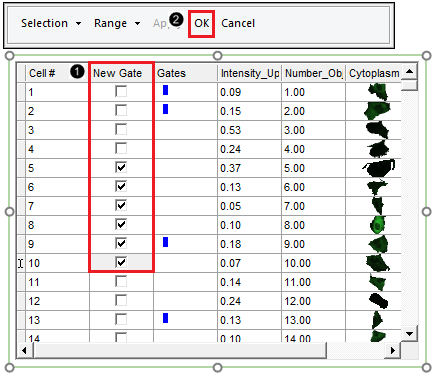The height and width of the screenshot is (374, 434).
Task: Select cell number 4 in Cell # column
Action: pyautogui.click(x=31, y=149)
